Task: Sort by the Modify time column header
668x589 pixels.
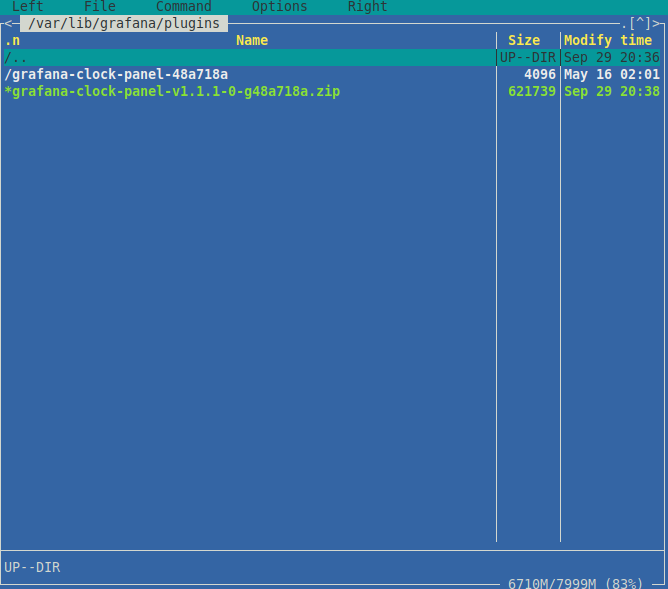Action: [x=608, y=40]
